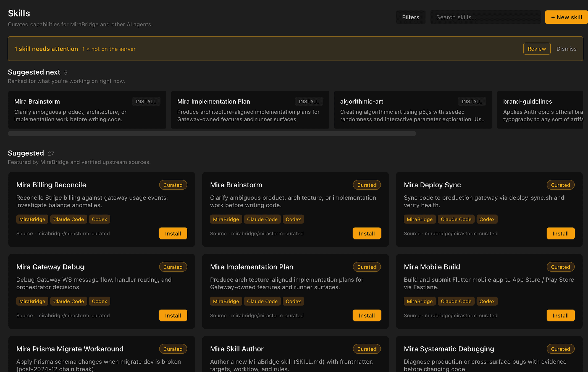Click the Curated badge on Mira Mobile Build
Viewport: 588px width, 372px height.
click(x=560, y=267)
